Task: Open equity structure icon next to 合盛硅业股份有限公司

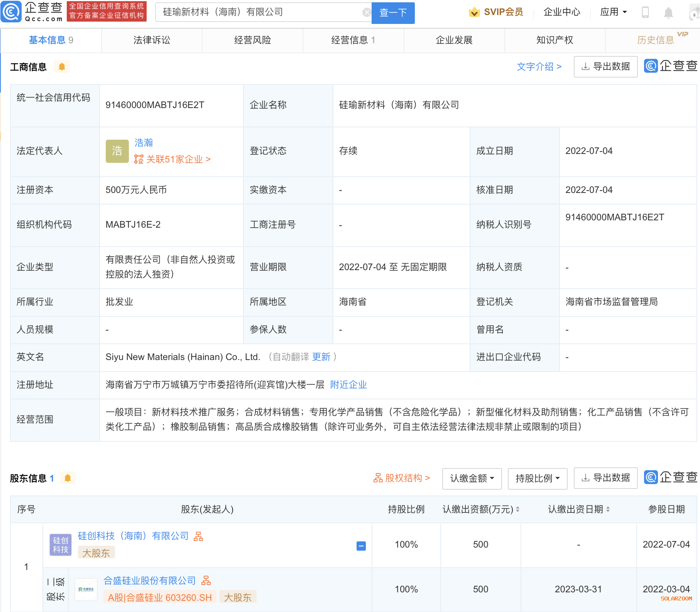Action: click(206, 580)
